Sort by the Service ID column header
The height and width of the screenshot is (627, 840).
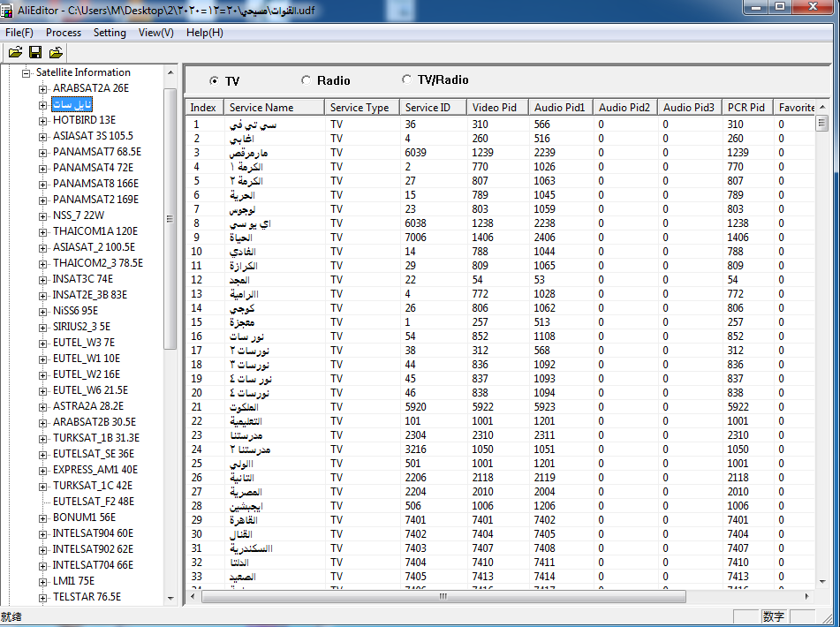coord(434,107)
